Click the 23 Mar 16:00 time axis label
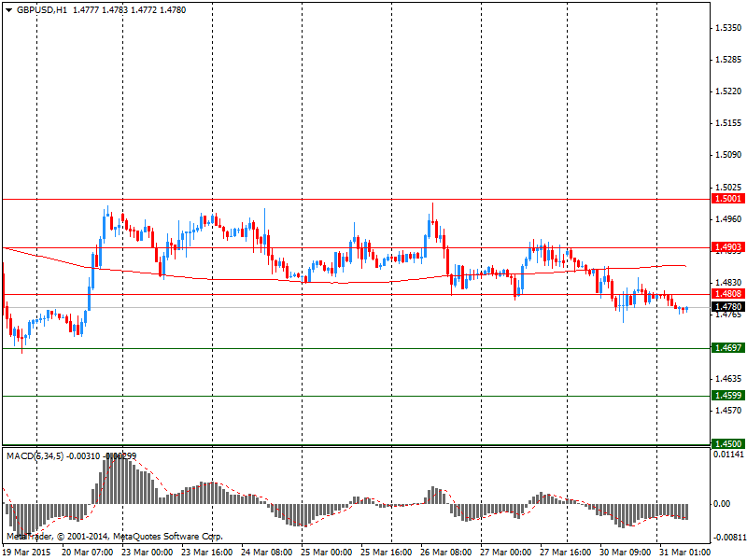This screenshot has height=560, width=747. (x=207, y=552)
